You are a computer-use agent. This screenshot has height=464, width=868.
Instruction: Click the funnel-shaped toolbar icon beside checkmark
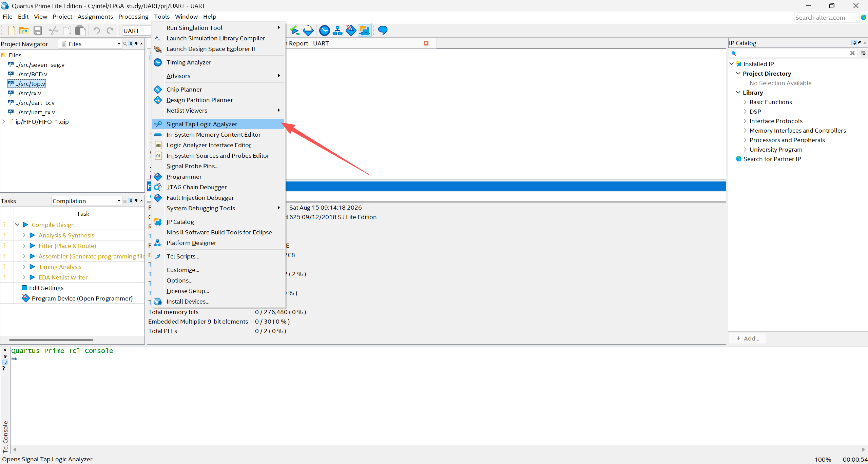(x=308, y=31)
